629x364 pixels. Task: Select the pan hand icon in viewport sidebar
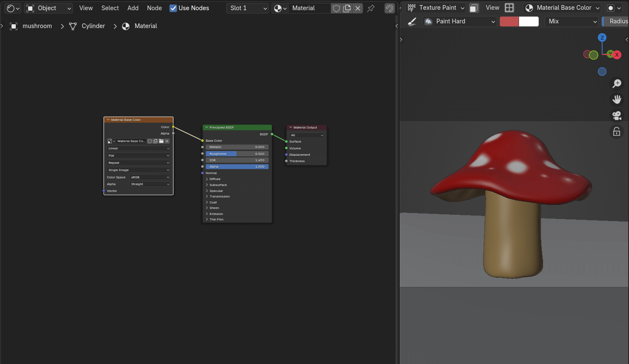click(x=617, y=99)
